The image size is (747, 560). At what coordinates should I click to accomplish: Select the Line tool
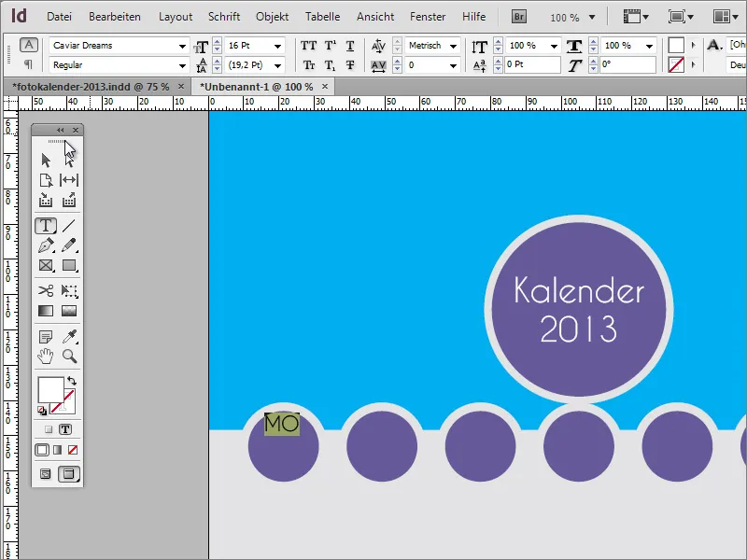69,226
